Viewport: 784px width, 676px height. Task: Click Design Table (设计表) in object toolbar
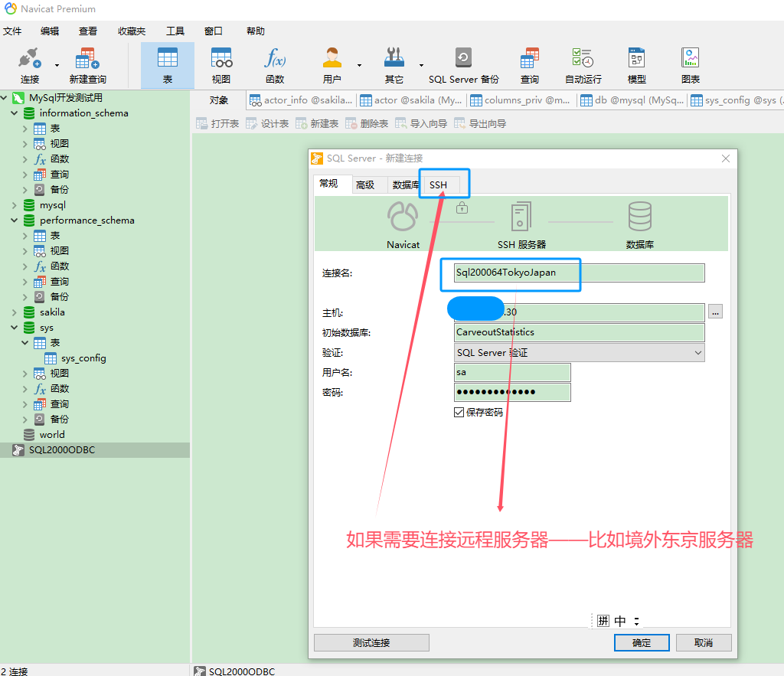click(x=267, y=123)
